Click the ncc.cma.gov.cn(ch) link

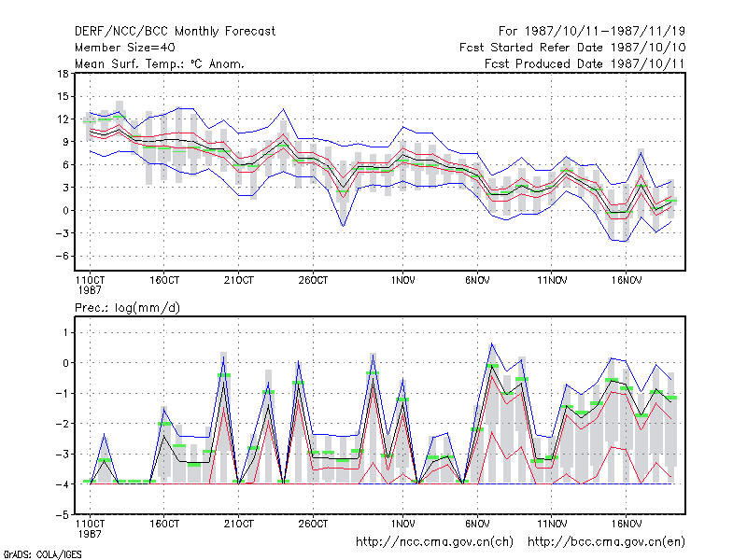[434, 542]
